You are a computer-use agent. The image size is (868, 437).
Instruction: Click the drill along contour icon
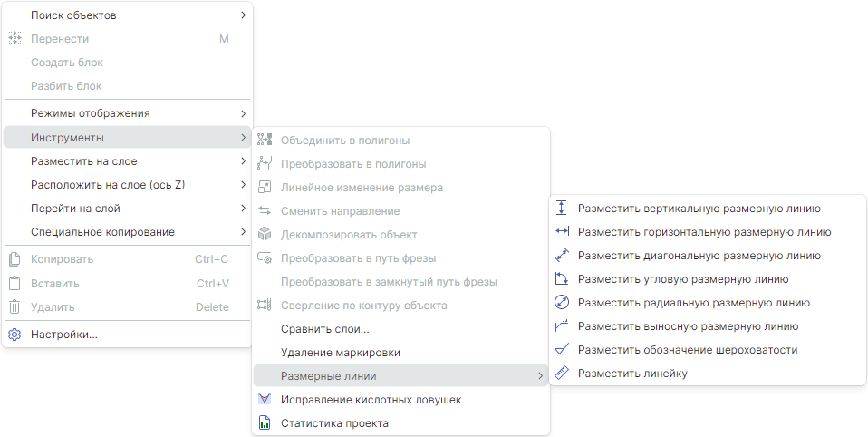point(265,306)
